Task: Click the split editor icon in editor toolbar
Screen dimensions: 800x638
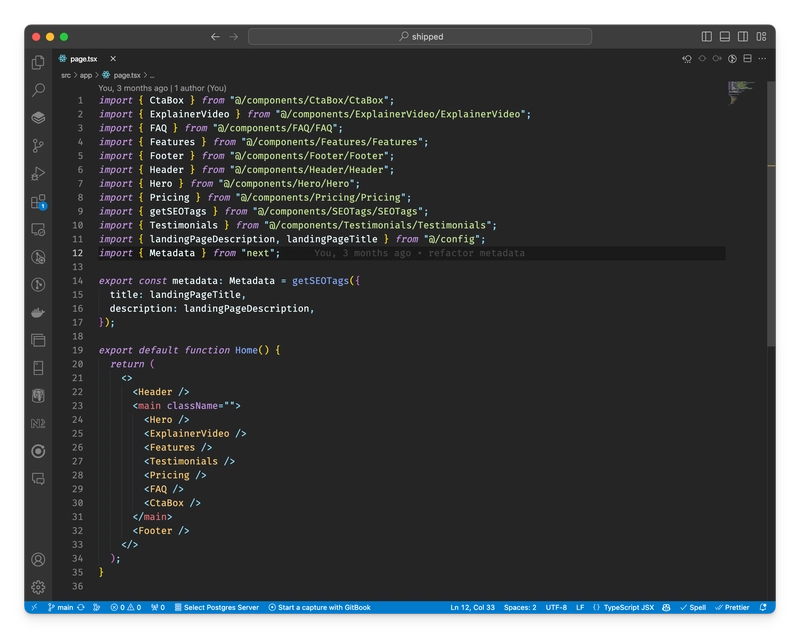Action: [x=747, y=59]
